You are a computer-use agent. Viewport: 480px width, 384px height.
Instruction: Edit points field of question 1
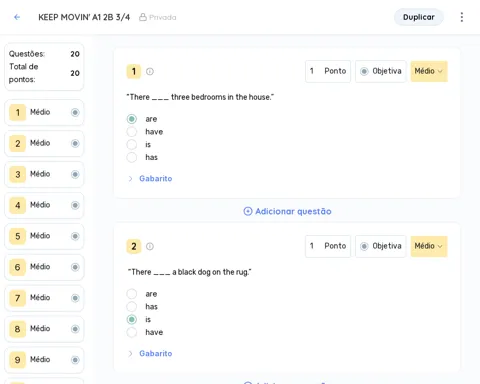(328, 71)
